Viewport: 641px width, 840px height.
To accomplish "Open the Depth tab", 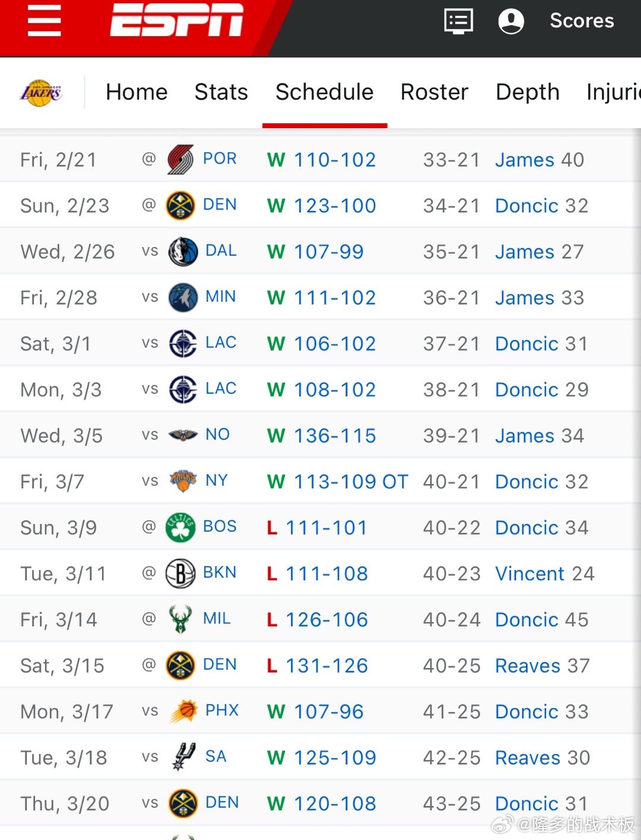I will coord(527,93).
